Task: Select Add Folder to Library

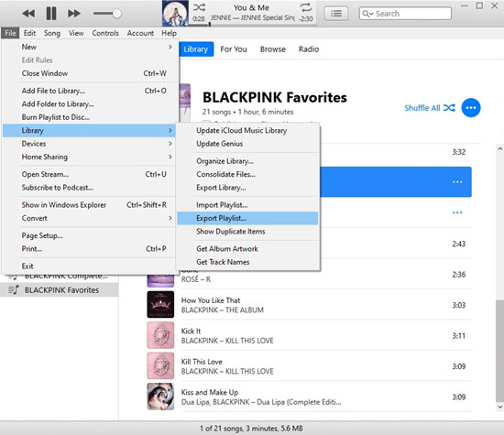Action: tap(89, 104)
